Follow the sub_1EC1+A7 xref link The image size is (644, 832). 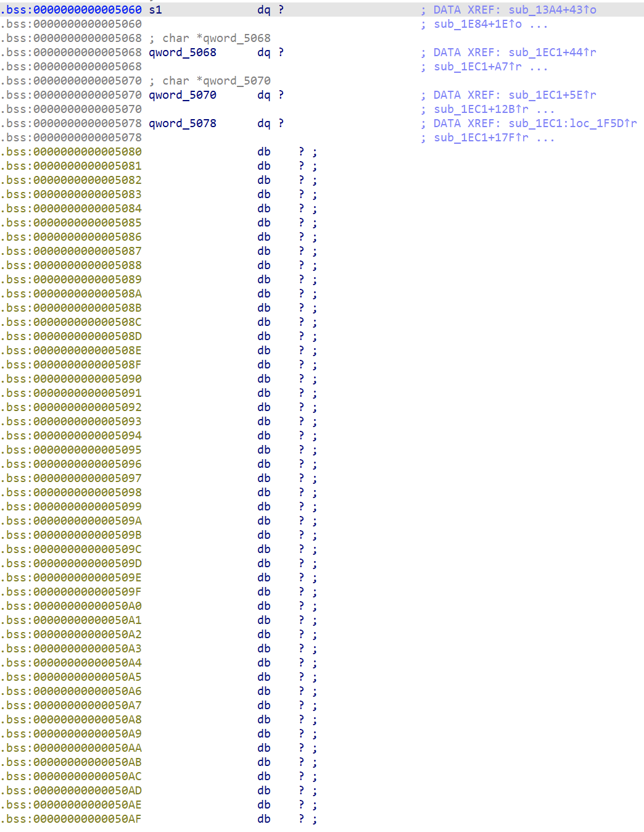[477, 67]
